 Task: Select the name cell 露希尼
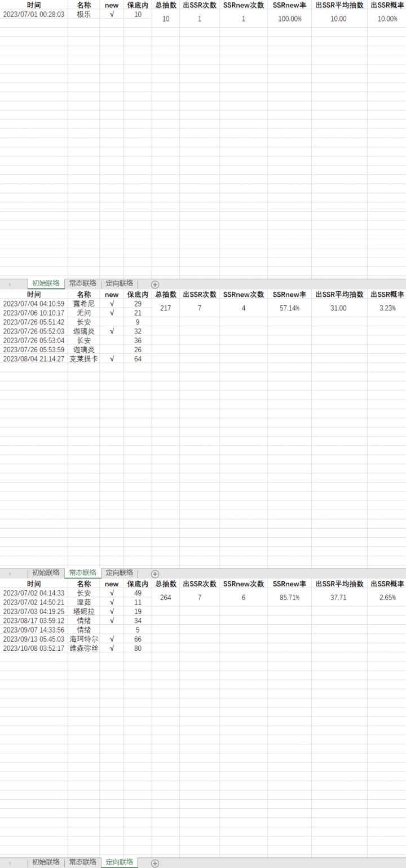click(83, 304)
